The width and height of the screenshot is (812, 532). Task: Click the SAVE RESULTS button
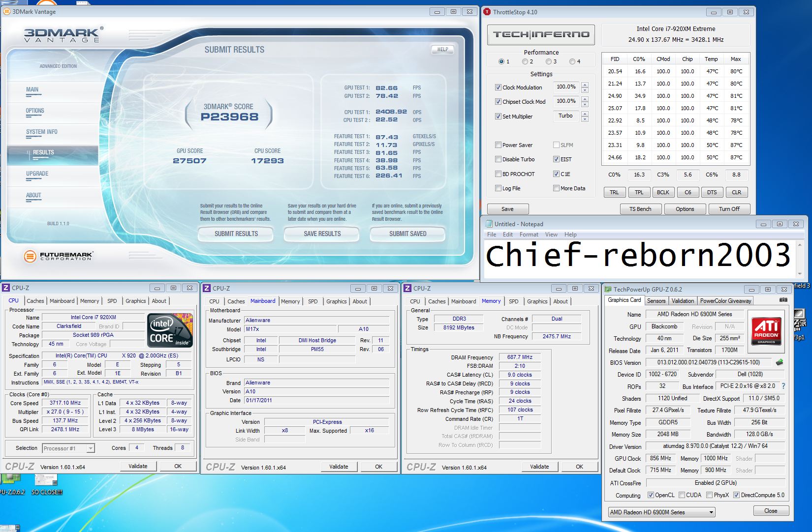tap(322, 234)
